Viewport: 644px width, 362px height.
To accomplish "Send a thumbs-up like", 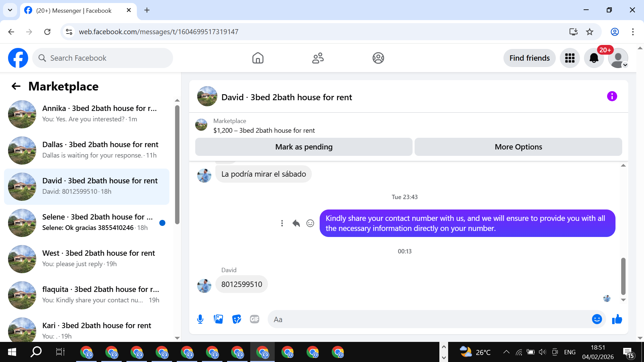I will point(617,319).
